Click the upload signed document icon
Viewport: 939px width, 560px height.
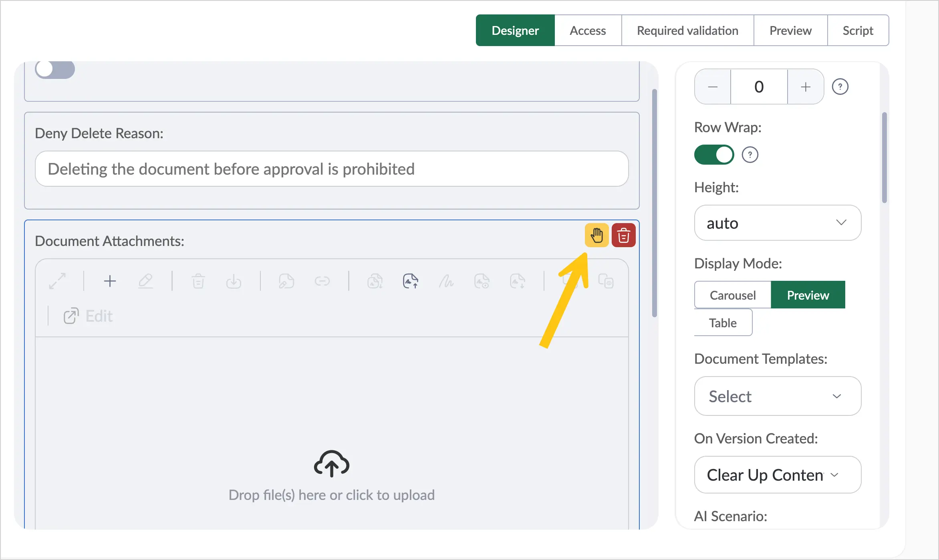[x=411, y=281]
